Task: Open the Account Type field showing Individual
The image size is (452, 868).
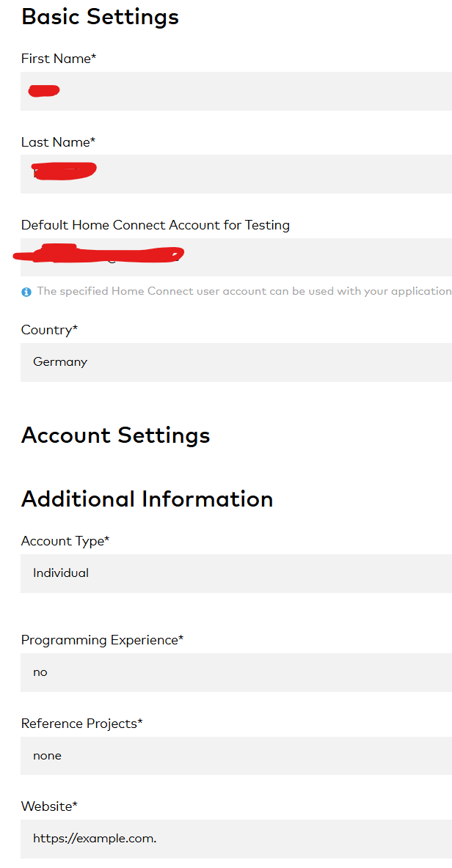Action: point(236,573)
